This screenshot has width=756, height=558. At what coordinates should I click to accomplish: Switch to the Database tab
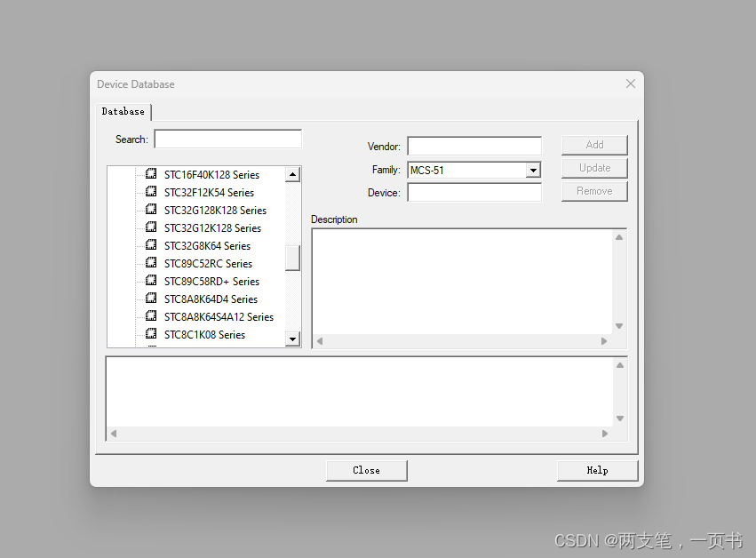(123, 111)
